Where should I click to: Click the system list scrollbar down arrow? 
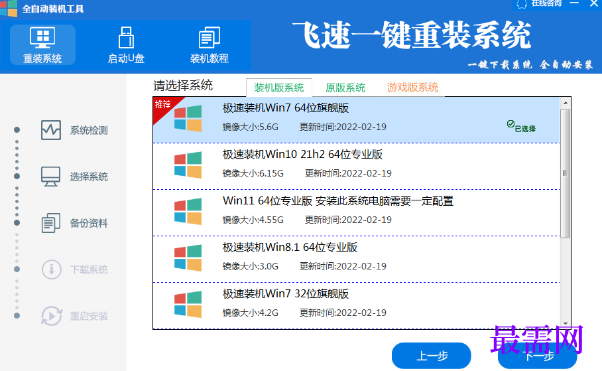565,324
